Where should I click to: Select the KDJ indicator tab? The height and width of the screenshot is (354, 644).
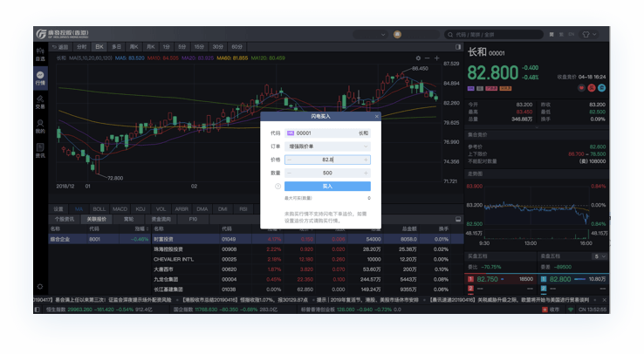point(140,209)
